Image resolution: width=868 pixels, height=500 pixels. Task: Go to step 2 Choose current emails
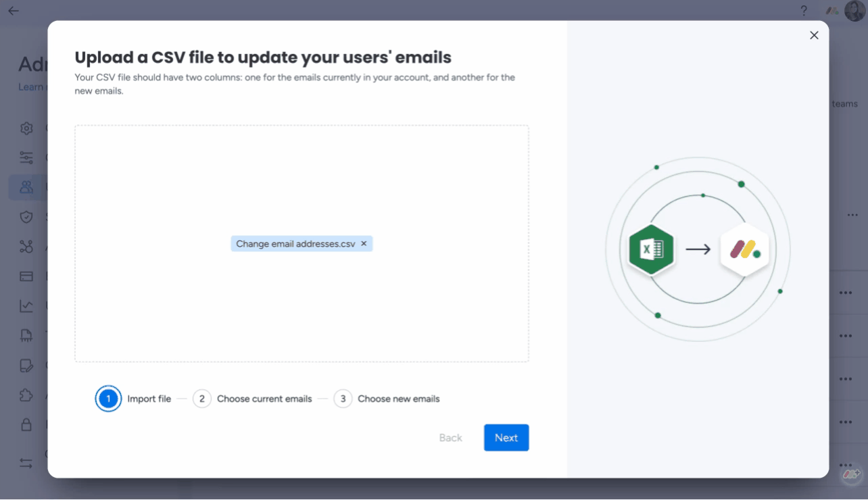click(252, 399)
